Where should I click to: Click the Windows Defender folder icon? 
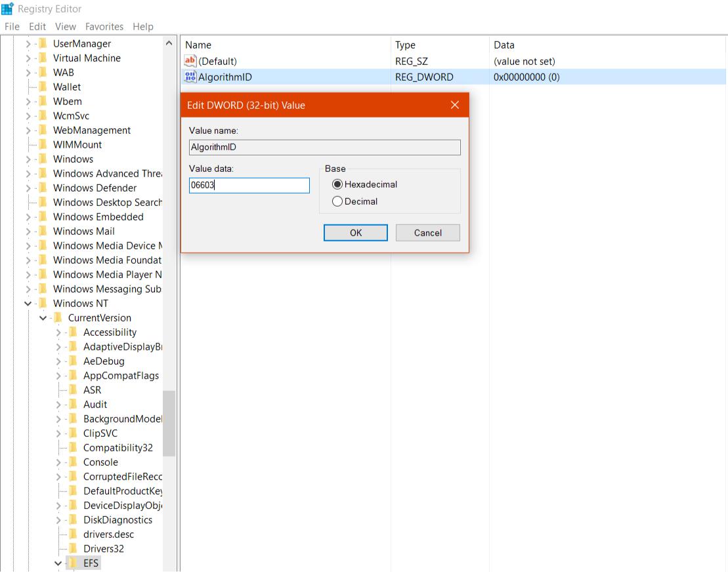coord(43,188)
